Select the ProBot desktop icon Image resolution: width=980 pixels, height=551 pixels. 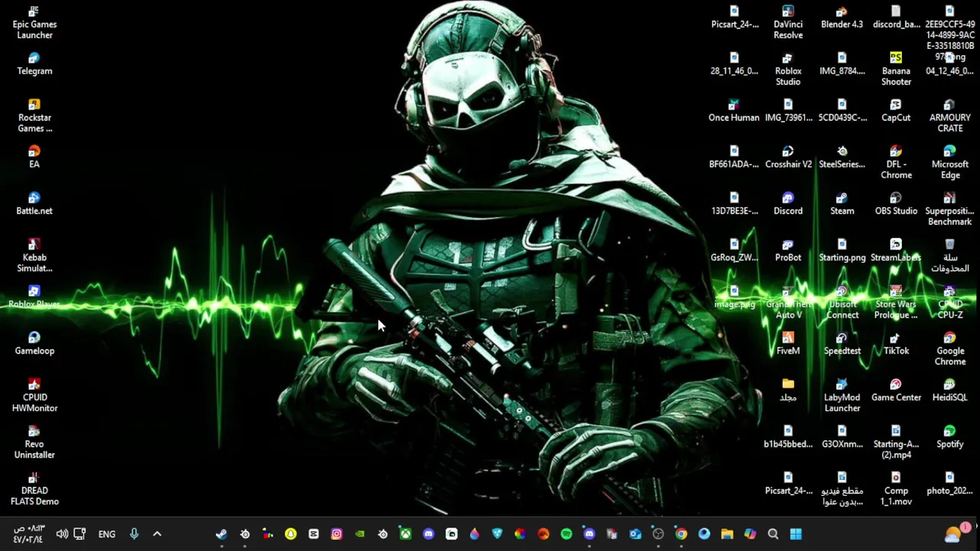coord(788,251)
